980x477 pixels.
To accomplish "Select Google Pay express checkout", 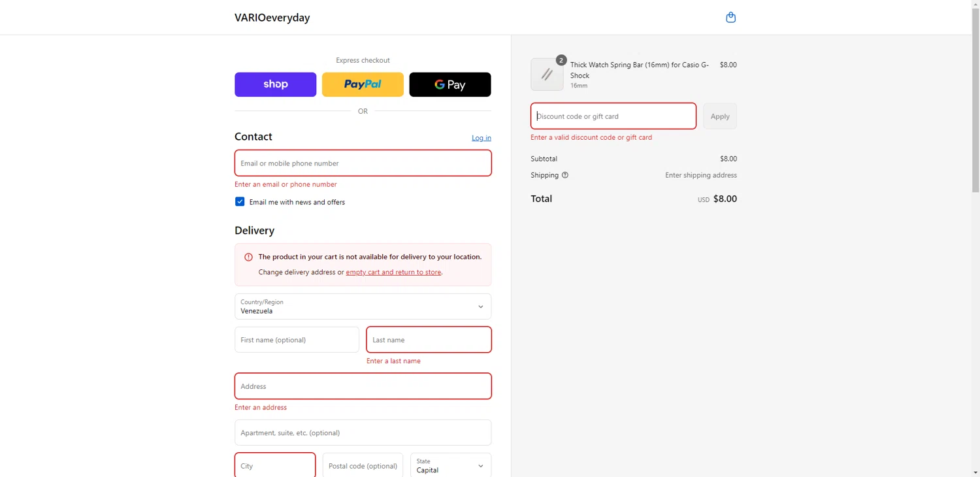I will coord(449,84).
